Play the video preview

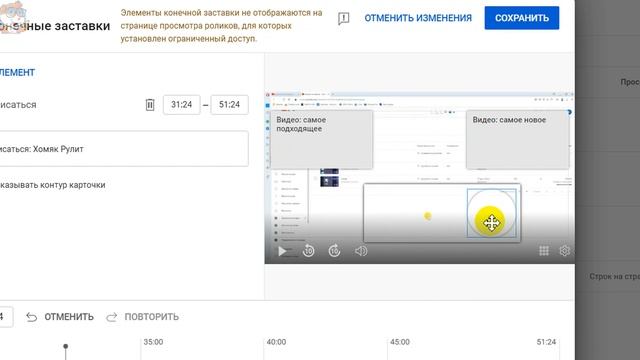(x=282, y=251)
